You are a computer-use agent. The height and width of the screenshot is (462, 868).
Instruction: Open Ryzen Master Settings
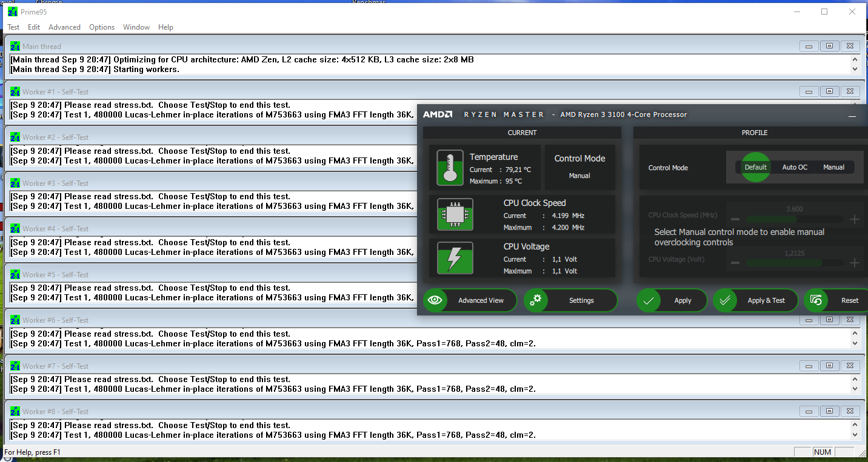coord(570,300)
